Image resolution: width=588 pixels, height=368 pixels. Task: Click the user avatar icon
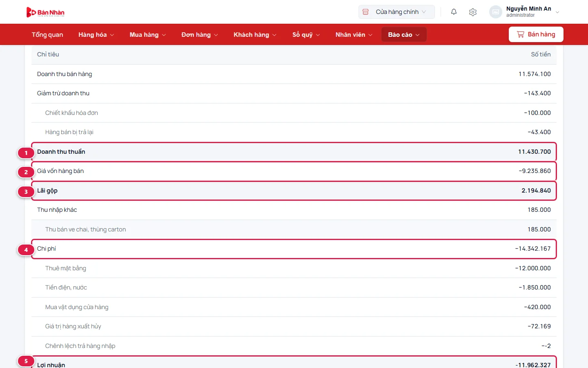495,12
